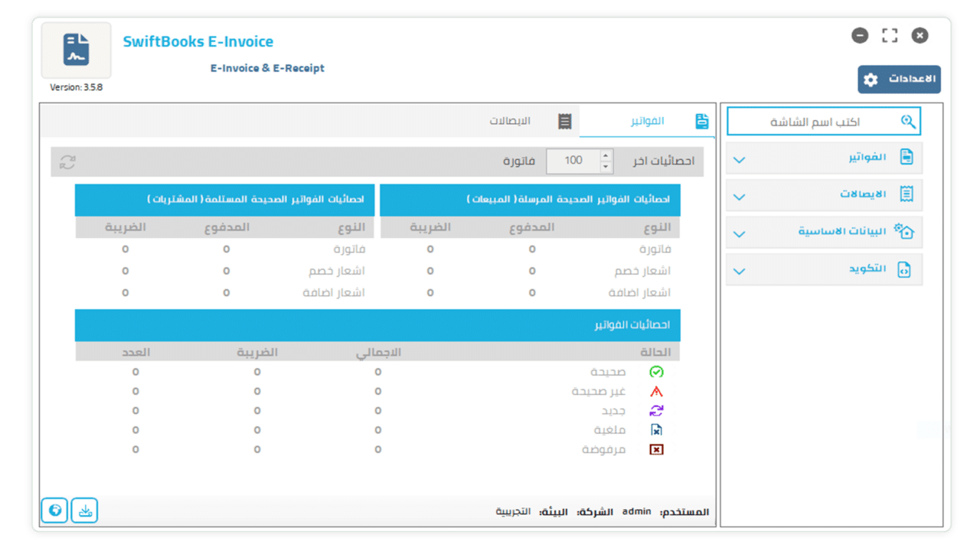Image resolution: width=980 pixels, height=551 pixels.
Task: Refresh statistics using the sync arrows icon
Action: point(68,161)
